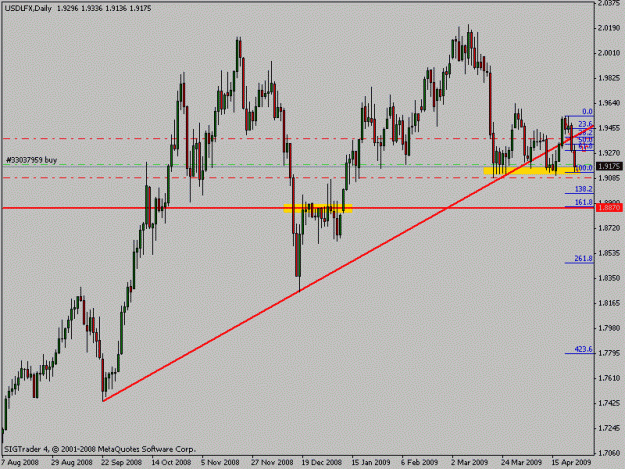The image size is (625, 469).
Task: Click the 1.8720 price axis label
Action: pyautogui.click(x=609, y=228)
